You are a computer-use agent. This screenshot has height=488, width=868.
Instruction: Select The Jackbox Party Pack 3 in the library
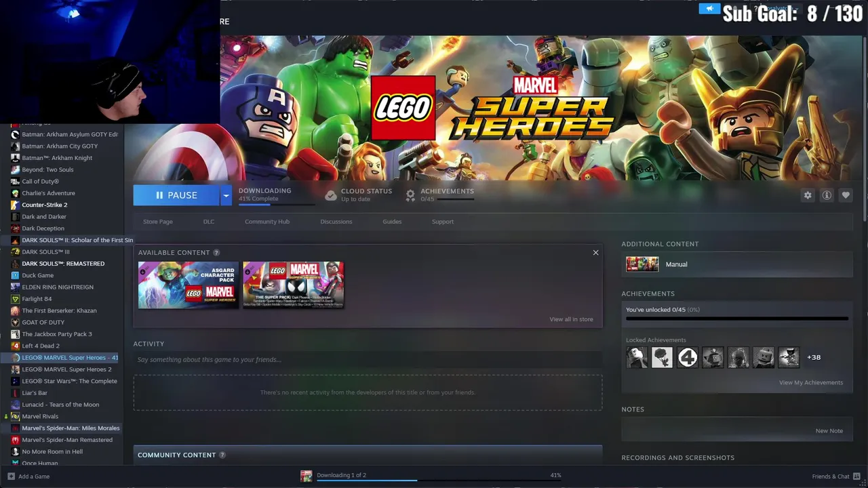57,334
